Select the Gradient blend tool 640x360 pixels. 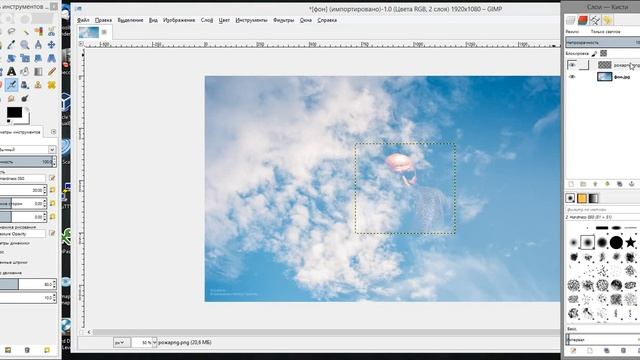[38, 71]
